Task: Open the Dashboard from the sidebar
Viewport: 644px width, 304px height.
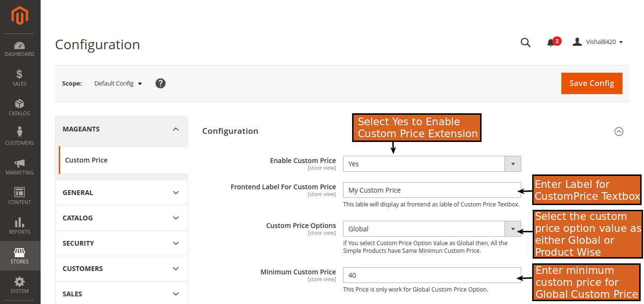Action: click(x=19, y=48)
